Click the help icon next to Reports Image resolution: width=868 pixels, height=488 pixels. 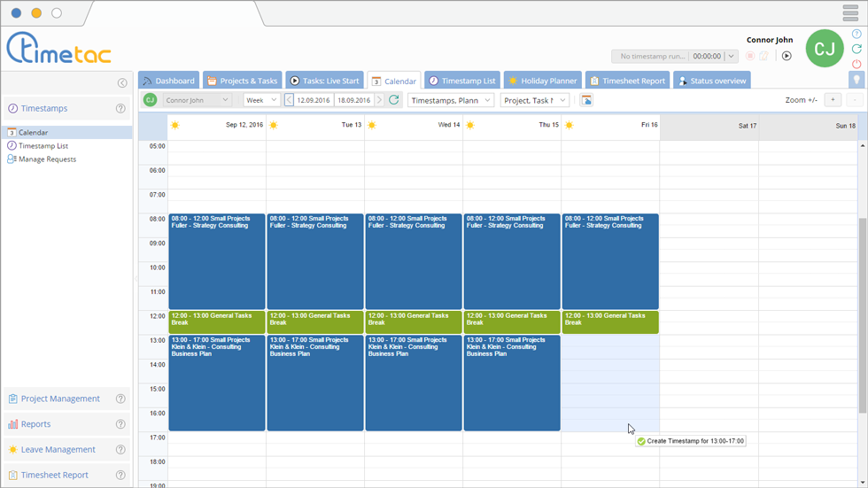pyautogui.click(x=120, y=424)
